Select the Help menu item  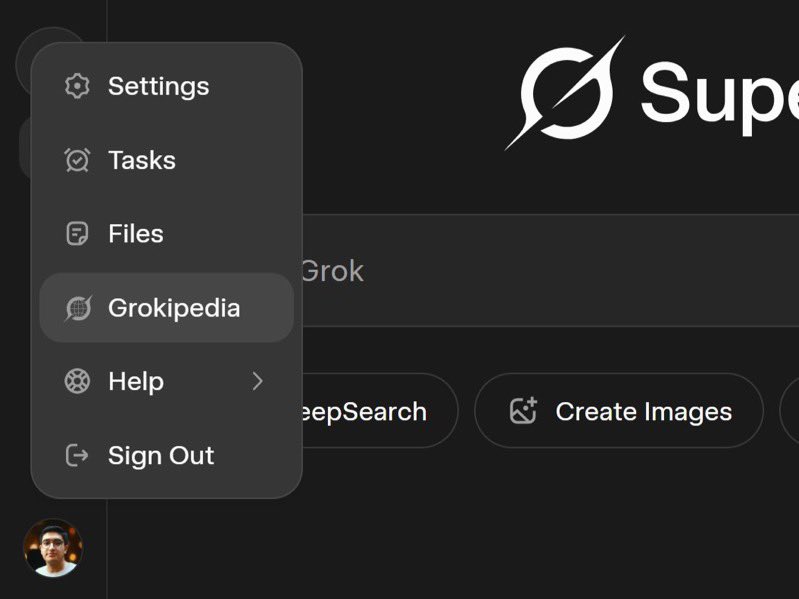tap(167, 382)
